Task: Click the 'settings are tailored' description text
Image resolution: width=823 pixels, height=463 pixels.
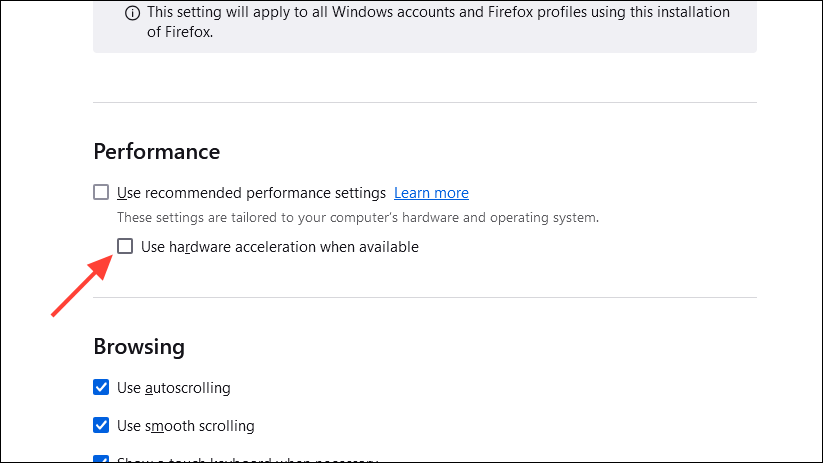Action: pyautogui.click(x=357, y=217)
